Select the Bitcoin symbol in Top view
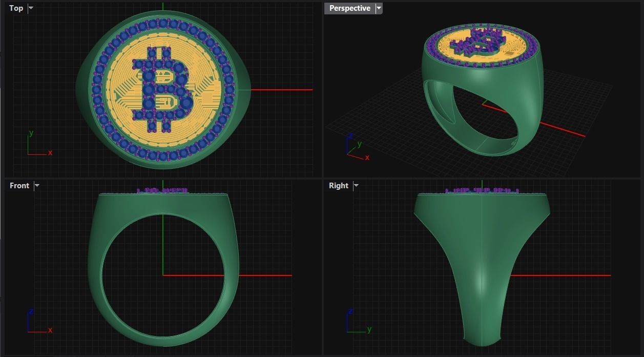This screenshot has width=644, height=357. [163, 89]
